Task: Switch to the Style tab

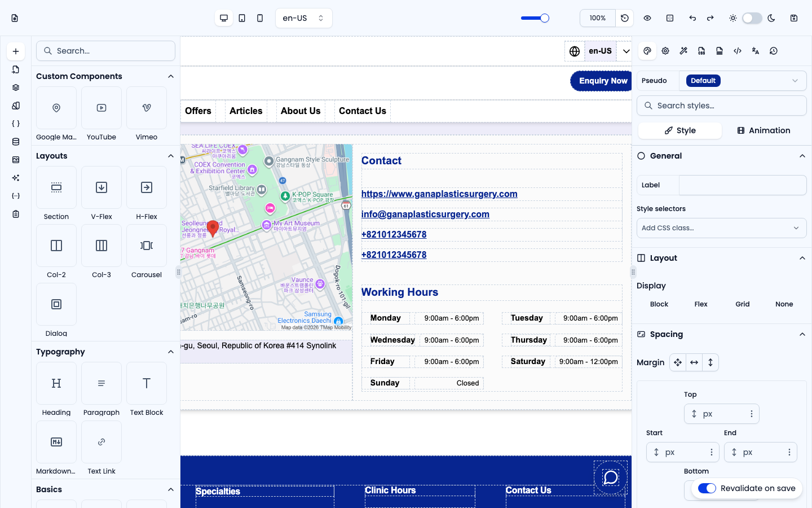Action: [x=680, y=130]
